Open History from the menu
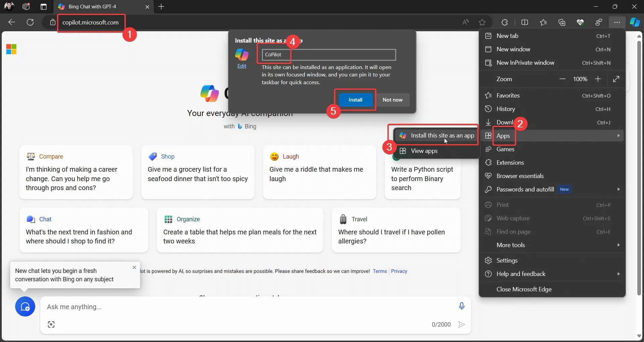The image size is (644, 342). click(x=552, y=109)
